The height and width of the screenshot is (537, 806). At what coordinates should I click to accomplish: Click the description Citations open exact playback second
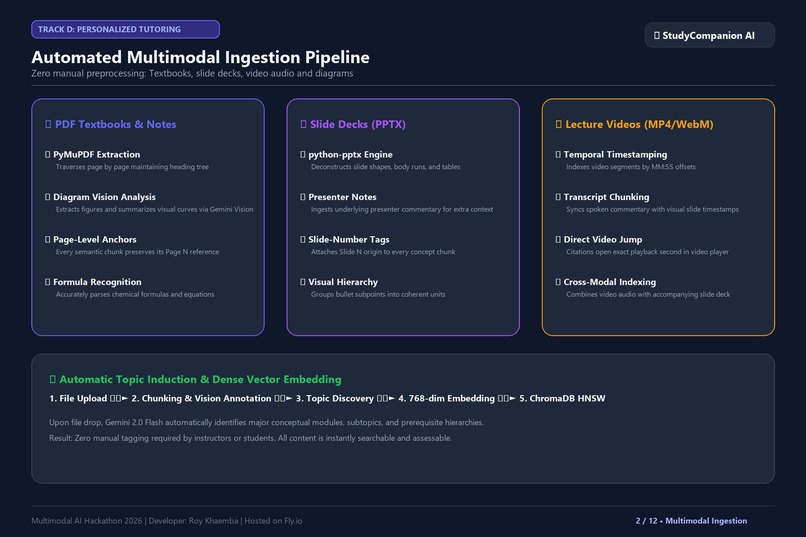coord(648,252)
